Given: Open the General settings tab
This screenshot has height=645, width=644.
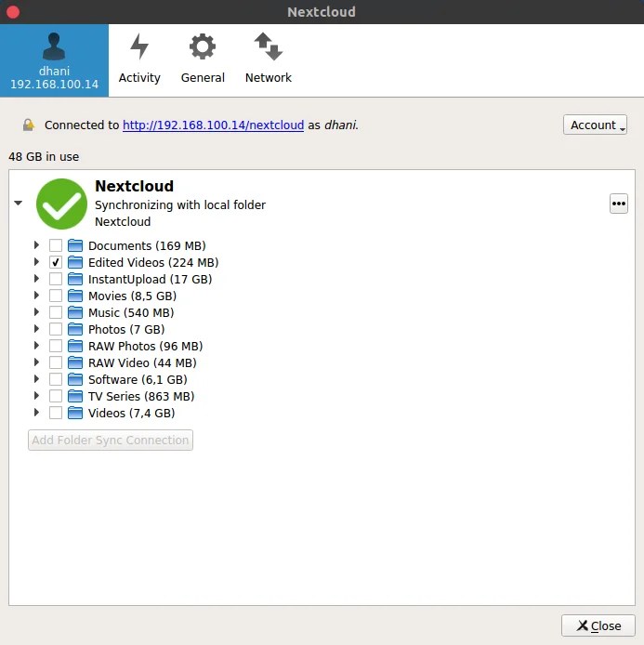Looking at the screenshot, I should coord(203,60).
